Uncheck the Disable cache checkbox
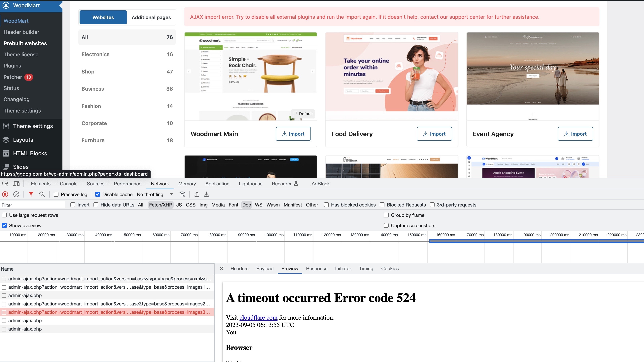This screenshot has width=644, height=362. (98, 195)
